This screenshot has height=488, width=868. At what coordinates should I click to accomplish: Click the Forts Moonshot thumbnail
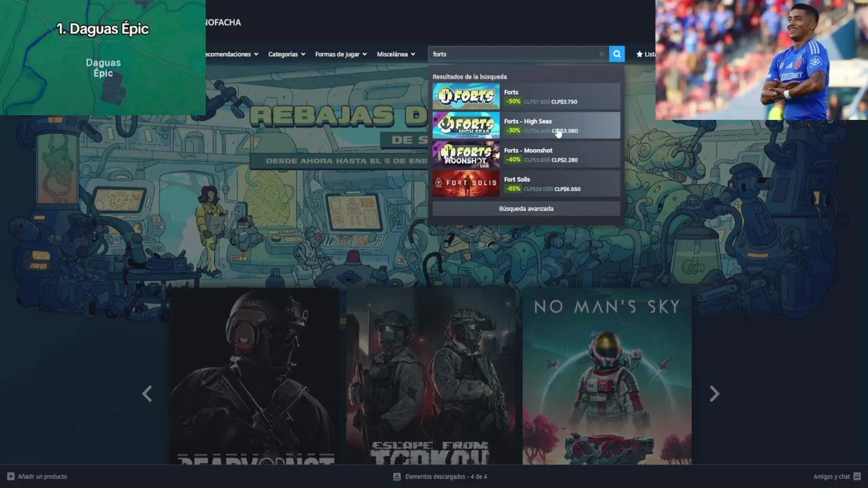[x=466, y=155]
